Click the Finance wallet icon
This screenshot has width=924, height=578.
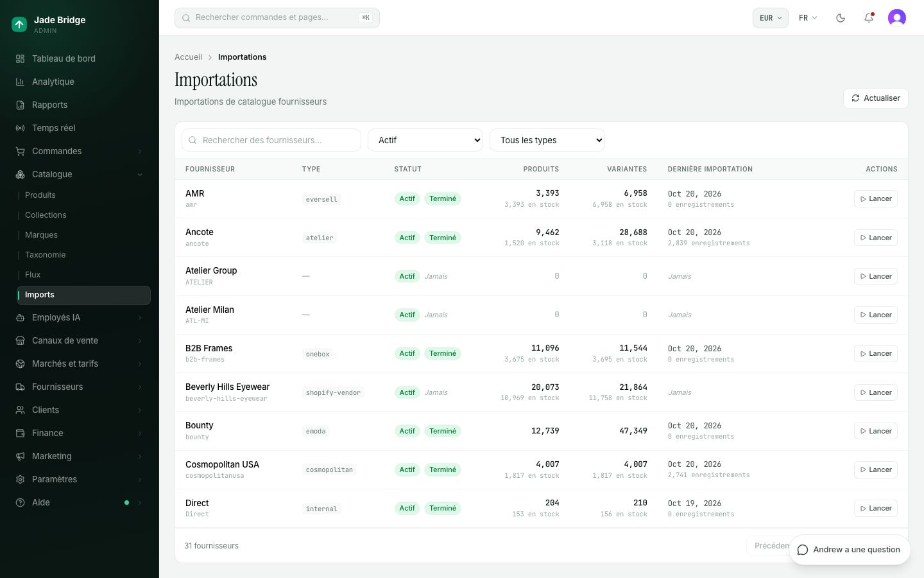pos(20,433)
